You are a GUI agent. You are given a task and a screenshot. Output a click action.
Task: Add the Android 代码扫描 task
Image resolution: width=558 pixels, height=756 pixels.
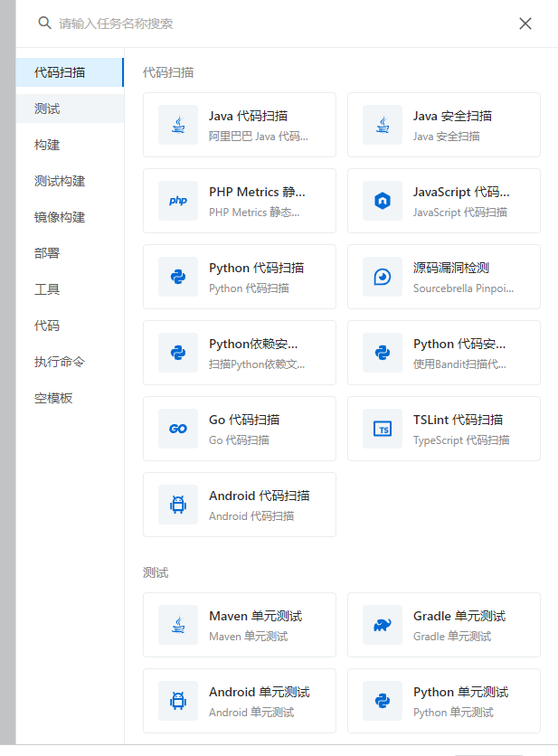[x=240, y=505]
